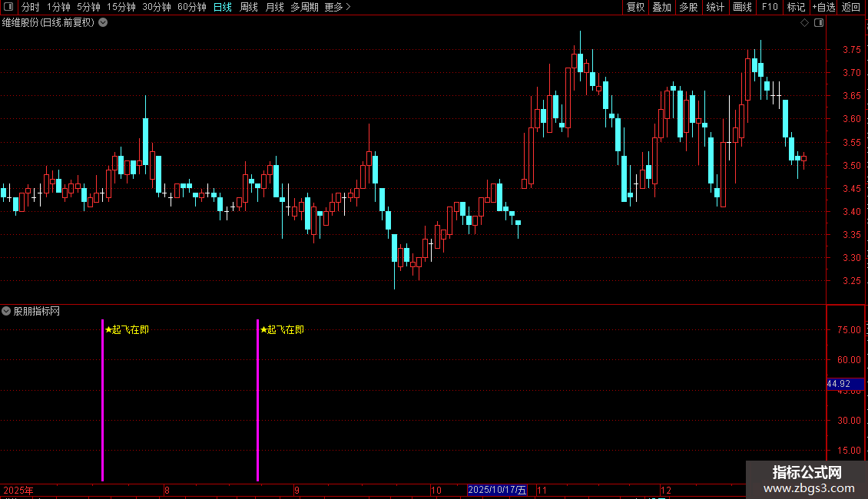This screenshot has width=868, height=499.
Task: Click month 9 on time axis
Action: [297, 490]
